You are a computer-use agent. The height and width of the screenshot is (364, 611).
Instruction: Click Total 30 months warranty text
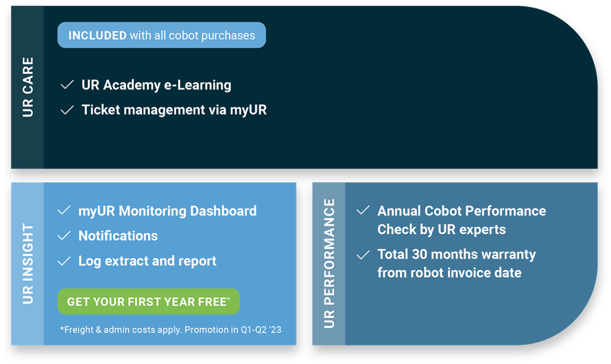pos(457,264)
